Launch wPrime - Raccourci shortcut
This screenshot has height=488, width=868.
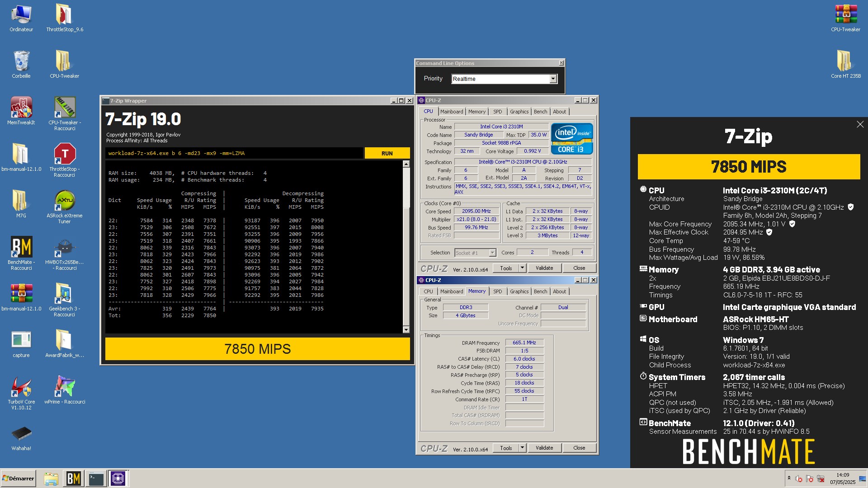pos(65,390)
